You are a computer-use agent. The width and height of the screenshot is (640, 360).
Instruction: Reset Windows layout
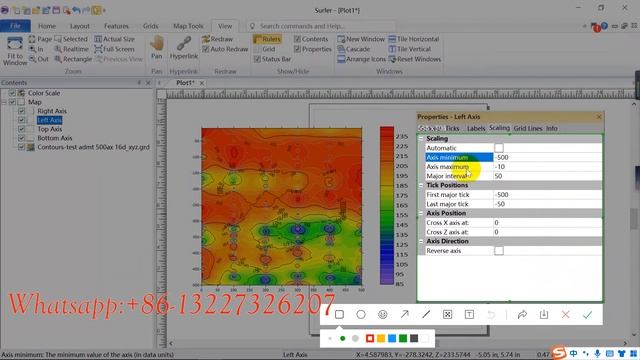[x=415, y=59]
